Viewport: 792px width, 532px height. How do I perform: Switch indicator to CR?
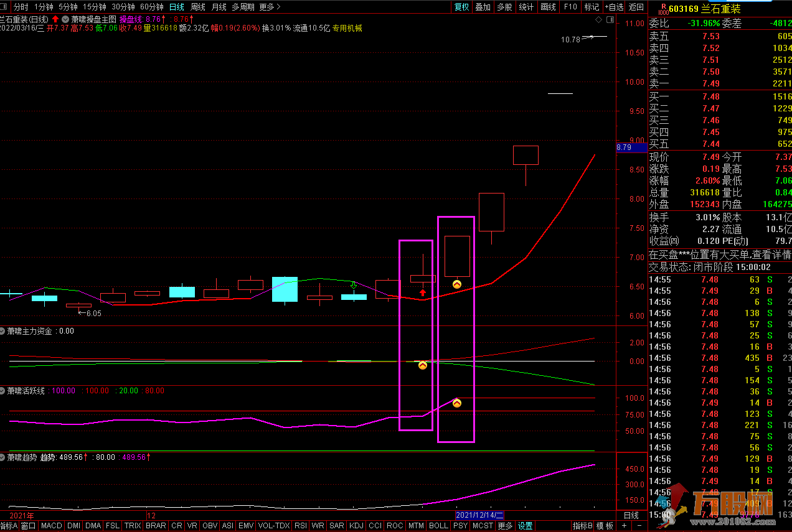[177, 526]
